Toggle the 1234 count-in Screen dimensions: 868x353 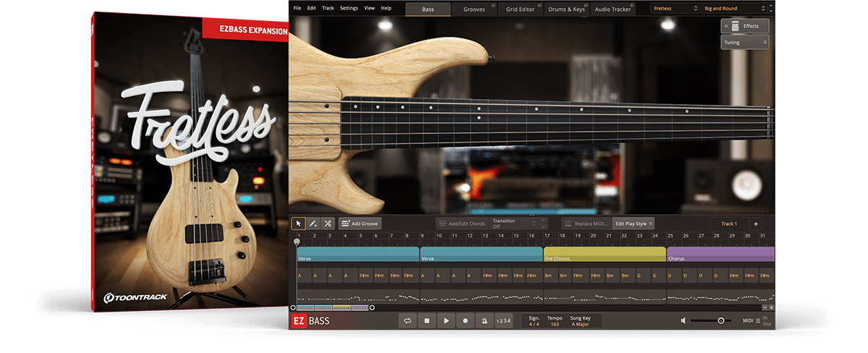pos(503,320)
